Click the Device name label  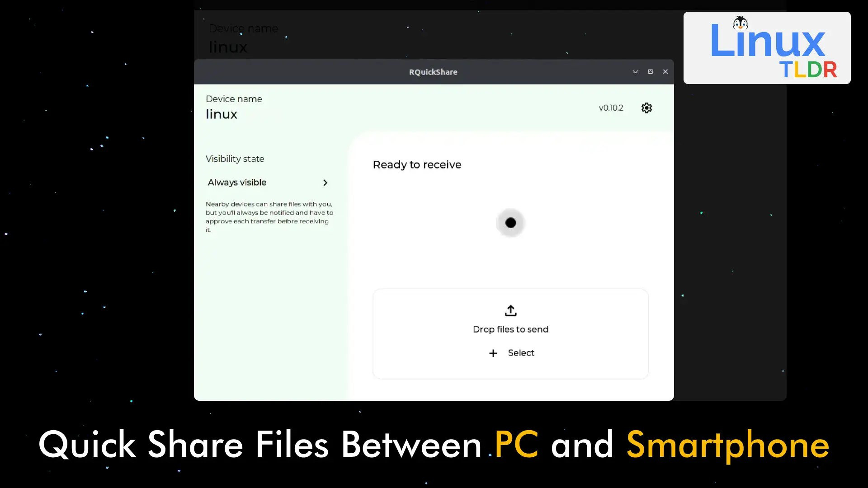pos(234,99)
